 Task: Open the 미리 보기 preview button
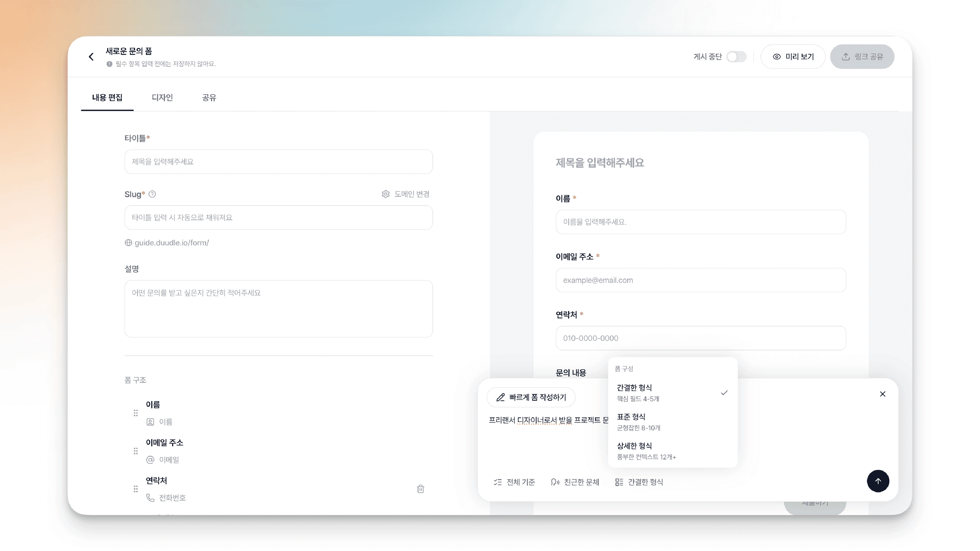tap(793, 57)
